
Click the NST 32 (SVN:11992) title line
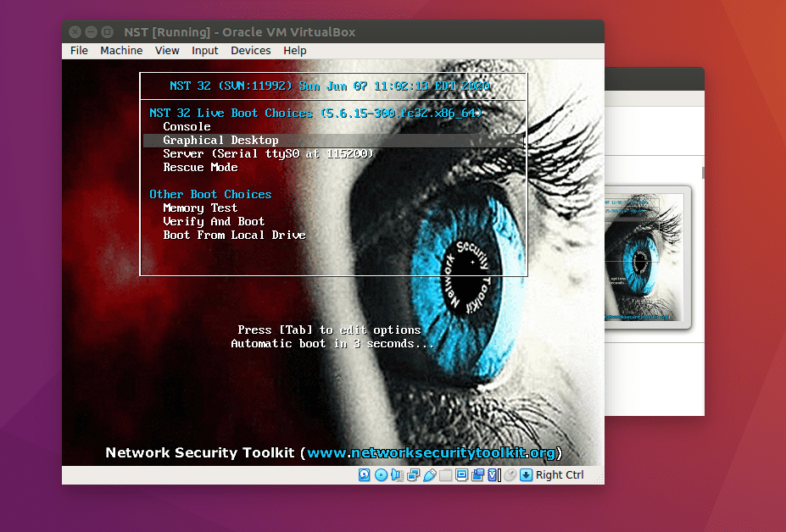pos(329,86)
